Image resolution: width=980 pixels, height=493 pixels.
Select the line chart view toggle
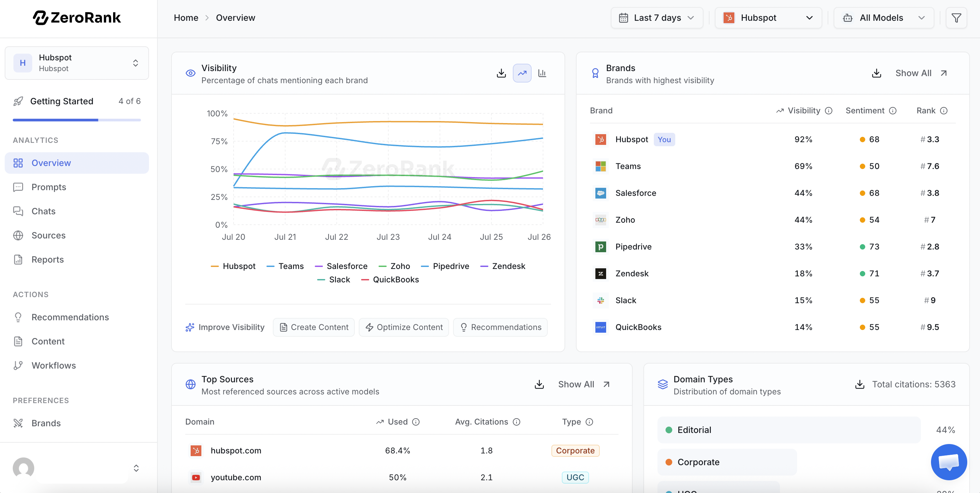(522, 73)
